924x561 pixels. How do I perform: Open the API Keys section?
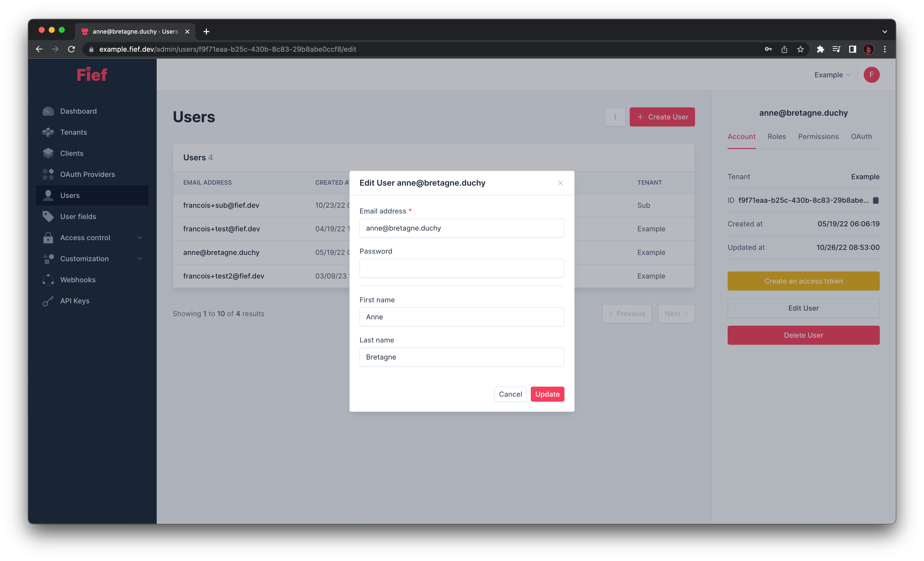pyautogui.click(x=75, y=301)
